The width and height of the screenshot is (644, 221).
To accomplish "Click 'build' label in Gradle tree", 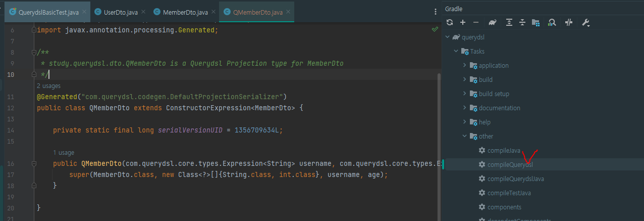I will 486,79.
